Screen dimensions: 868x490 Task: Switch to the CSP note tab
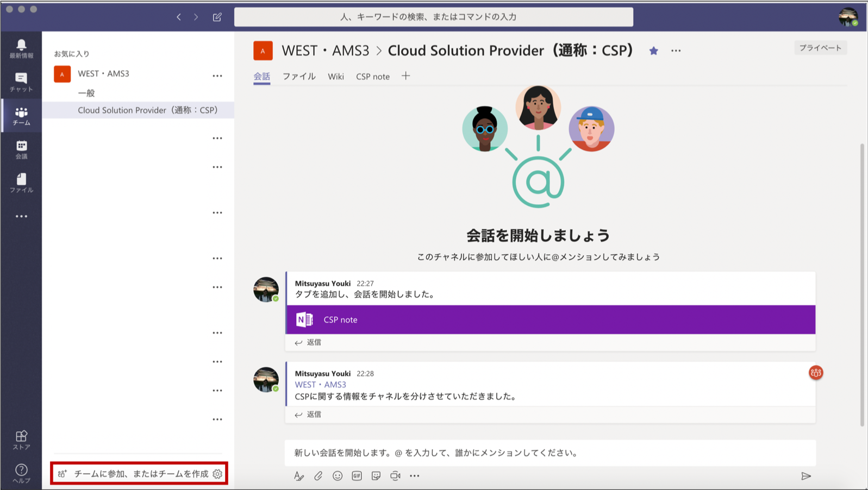pyautogui.click(x=373, y=77)
